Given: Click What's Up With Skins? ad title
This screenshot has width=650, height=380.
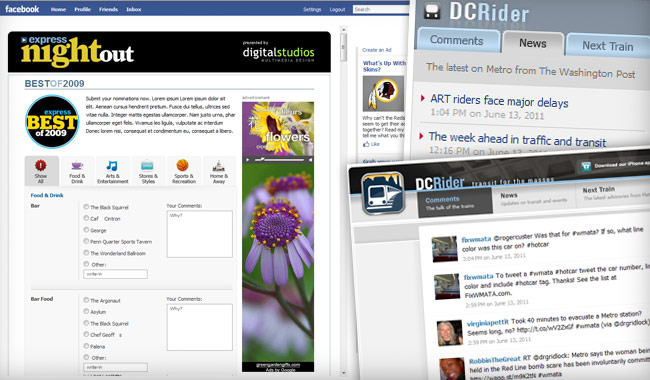Looking at the screenshot, I should pos(384,66).
